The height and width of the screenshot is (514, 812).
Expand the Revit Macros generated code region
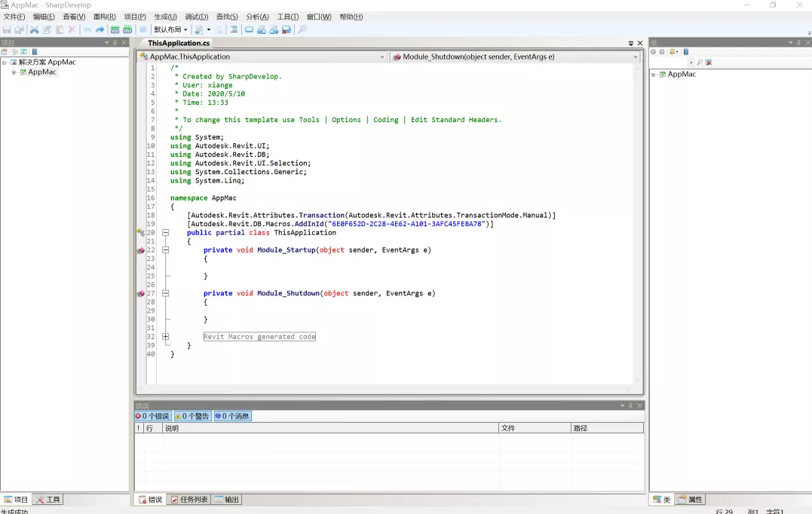tap(165, 337)
